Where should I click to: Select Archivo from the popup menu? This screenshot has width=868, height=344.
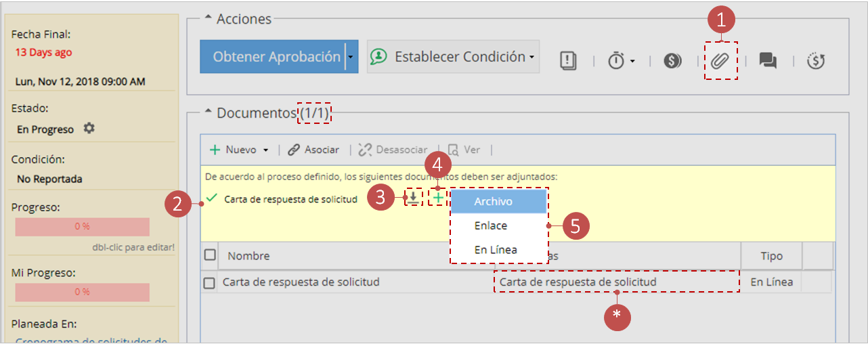tap(498, 202)
